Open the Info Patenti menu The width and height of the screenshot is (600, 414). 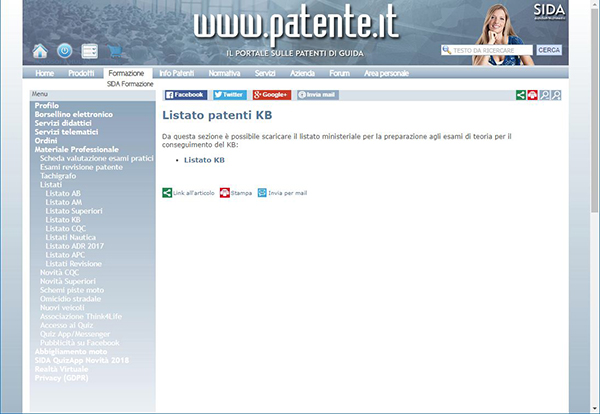click(176, 73)
